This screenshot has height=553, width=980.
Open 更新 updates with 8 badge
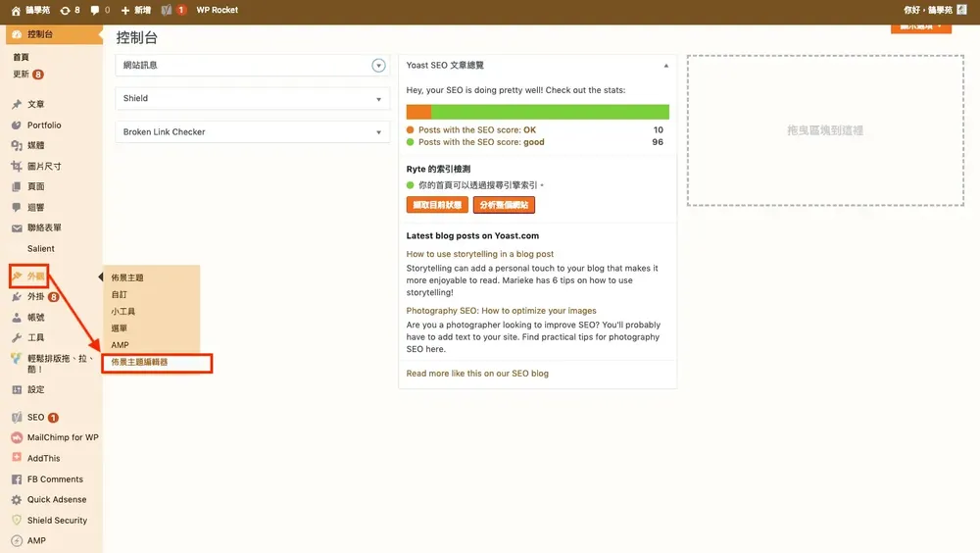(x=28, y=74)
